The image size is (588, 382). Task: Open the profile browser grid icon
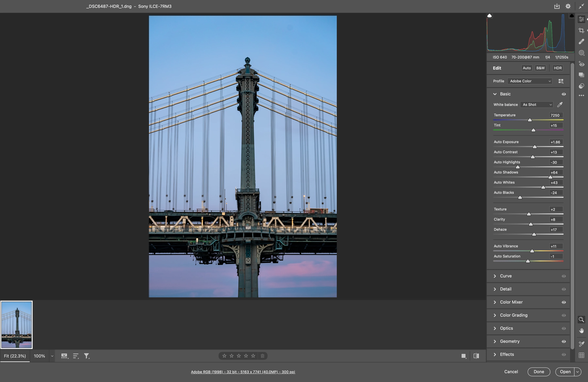coord(561,81)
